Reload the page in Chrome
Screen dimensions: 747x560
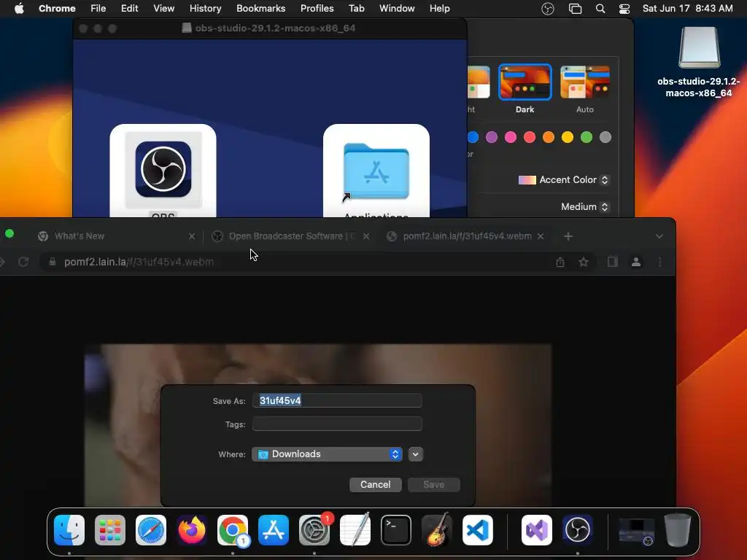click(x=23, y=262)
